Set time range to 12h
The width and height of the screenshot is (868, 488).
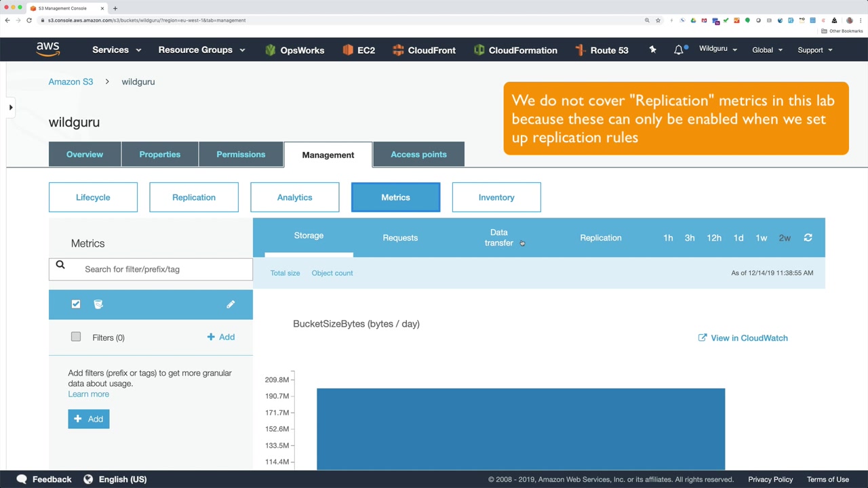(x=714, y=238)
